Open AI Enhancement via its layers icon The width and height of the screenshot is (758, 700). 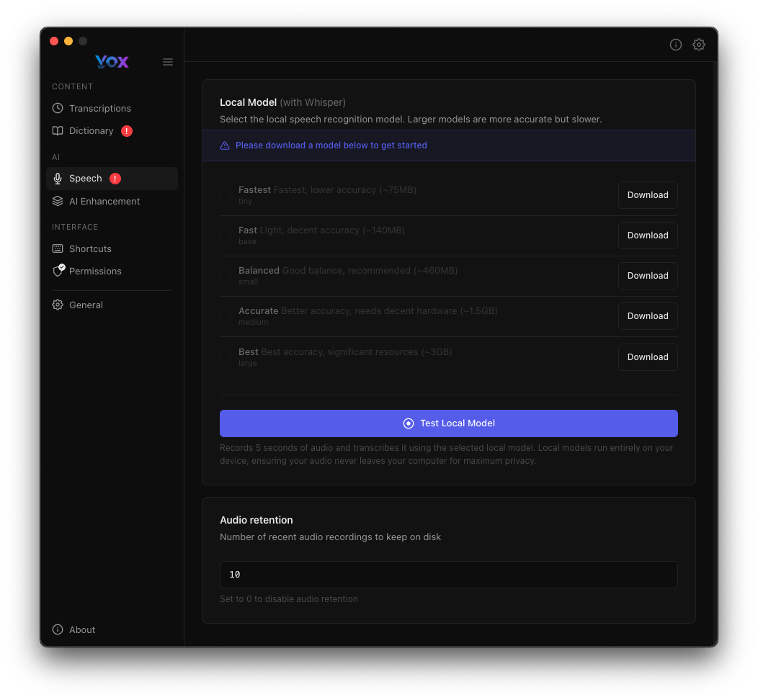(58, 201)
